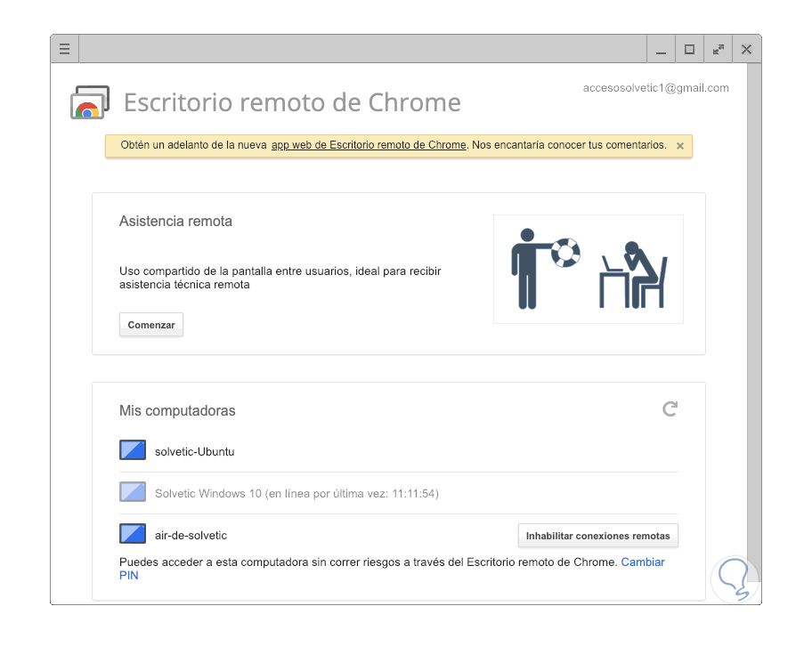Close the Chrome Remote Desktop window
Image resolution: width=812 pixels, height=671 pixels.
click(x=746, y=49)
